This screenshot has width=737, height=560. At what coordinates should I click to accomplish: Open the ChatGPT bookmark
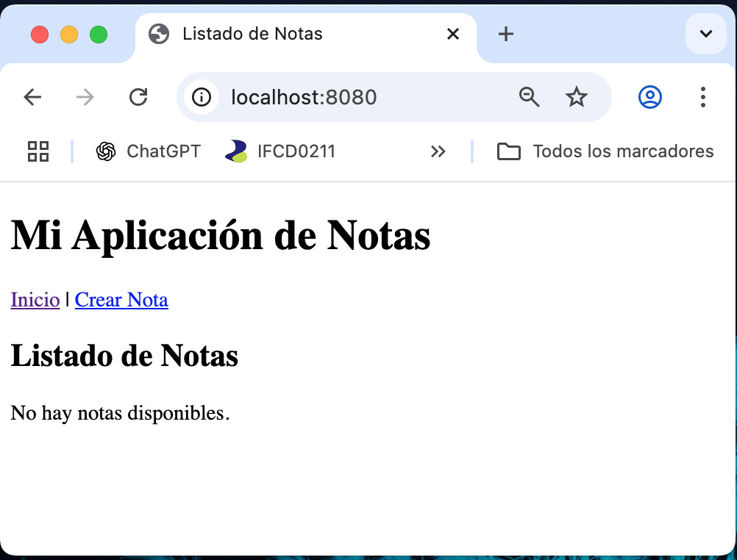point(149,151)
